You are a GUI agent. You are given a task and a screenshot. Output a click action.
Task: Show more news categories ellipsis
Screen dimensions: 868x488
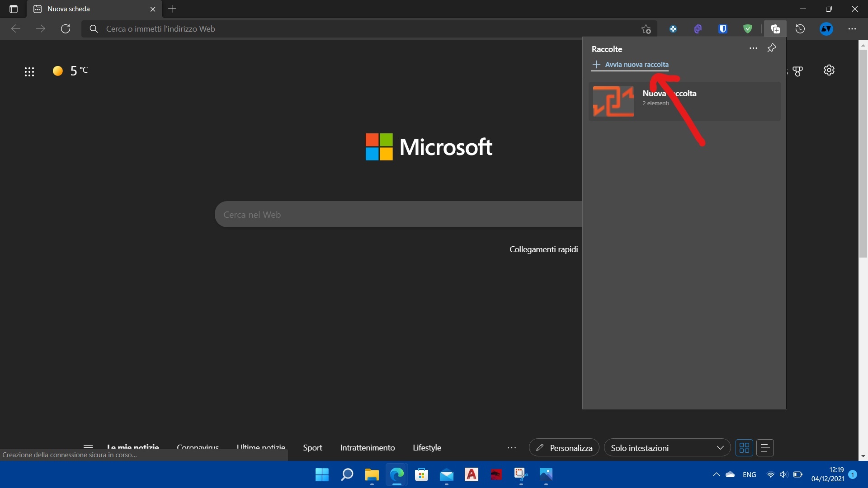(x=512, y=448)
